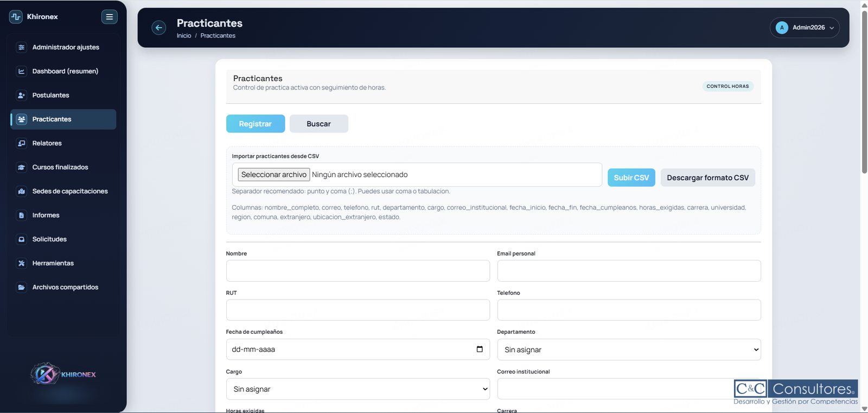Viewport: 868px width, 413px height.
Task: Go to Cursos finalizados menu item
Action: [x=60, y=167]
